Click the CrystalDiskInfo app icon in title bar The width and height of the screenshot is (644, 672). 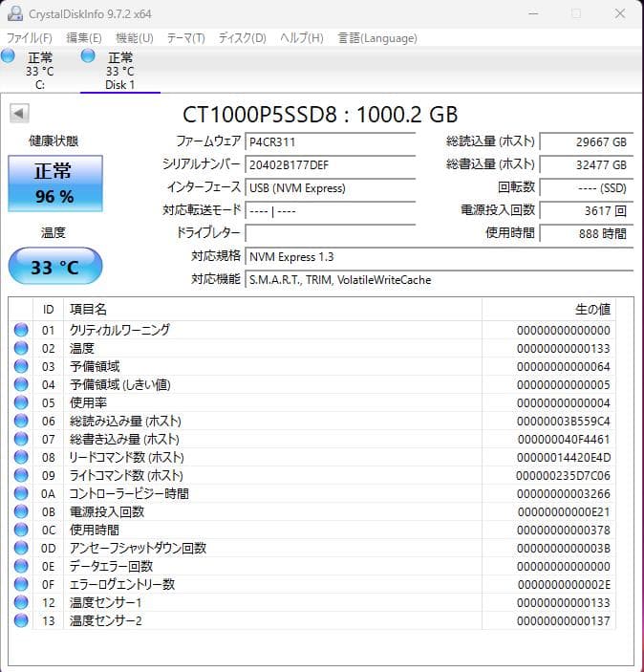click(x=15, y=13)
